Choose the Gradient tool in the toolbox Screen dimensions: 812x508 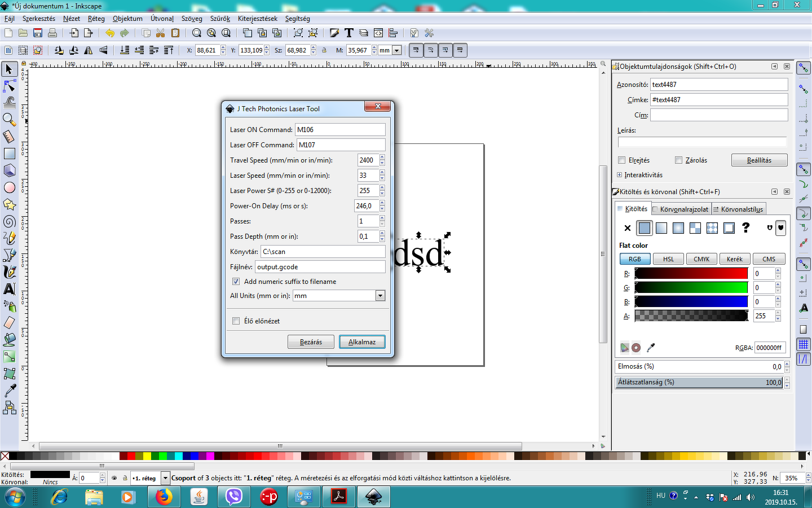[x=10, y=357]
